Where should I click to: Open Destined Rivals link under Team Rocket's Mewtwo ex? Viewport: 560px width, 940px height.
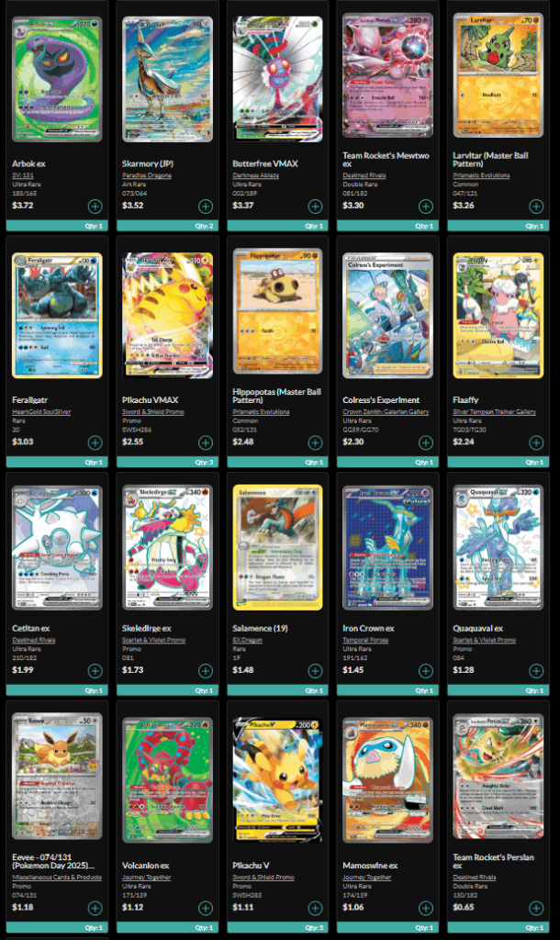click(364, 175)
